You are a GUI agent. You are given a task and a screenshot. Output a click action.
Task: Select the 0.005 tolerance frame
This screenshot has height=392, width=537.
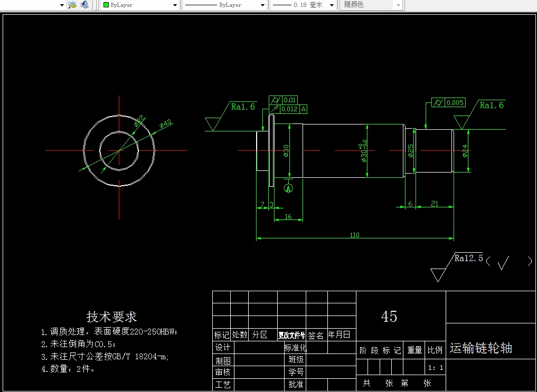click(448, 103)
